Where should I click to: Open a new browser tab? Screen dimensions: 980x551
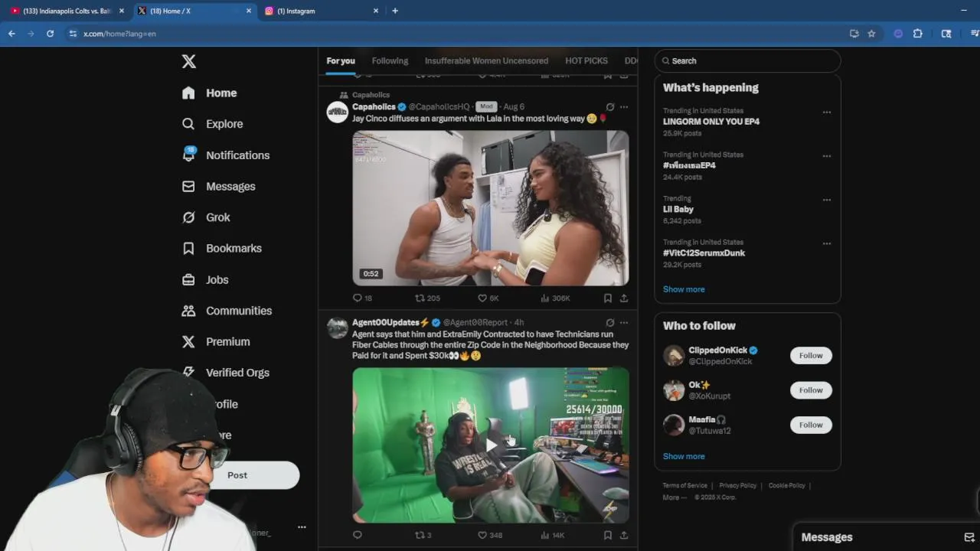[395, 11]
